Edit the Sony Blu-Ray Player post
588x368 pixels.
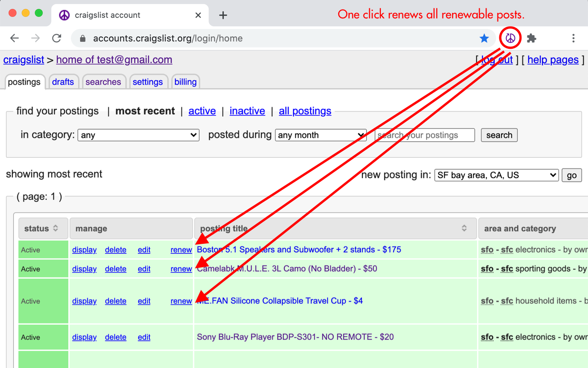coord(144,337)
